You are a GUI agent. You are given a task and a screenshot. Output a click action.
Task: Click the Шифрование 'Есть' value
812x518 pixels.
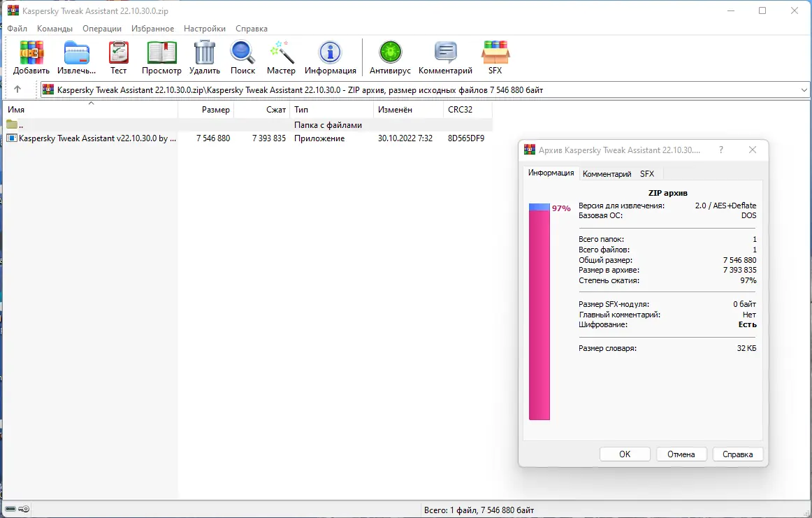[747, 325]
